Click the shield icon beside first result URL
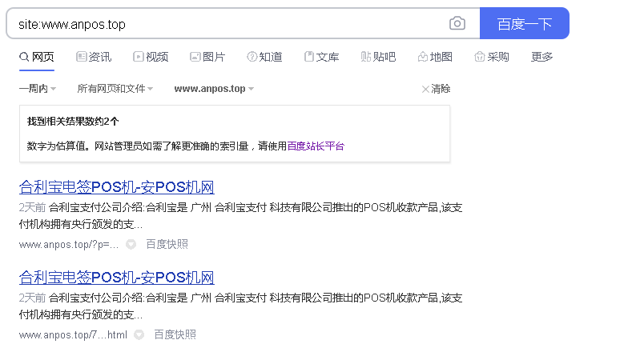Viewport: 632px width, 364px height. pos(131,245)
